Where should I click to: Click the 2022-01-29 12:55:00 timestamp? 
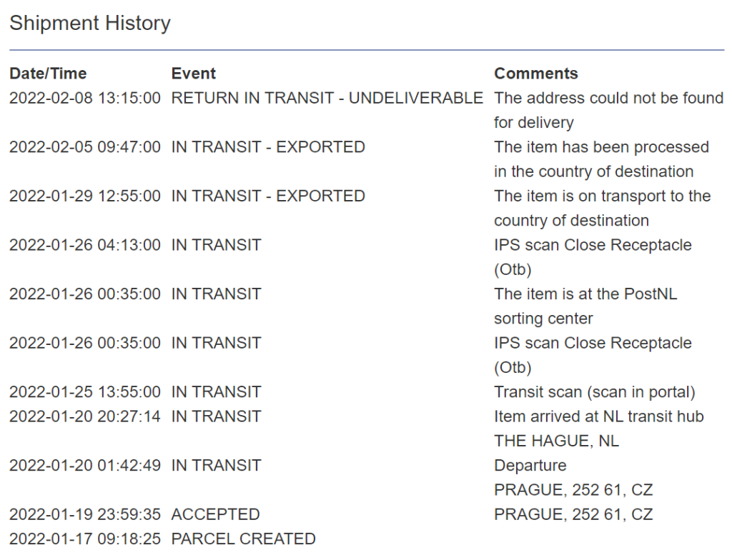point(85,196)
